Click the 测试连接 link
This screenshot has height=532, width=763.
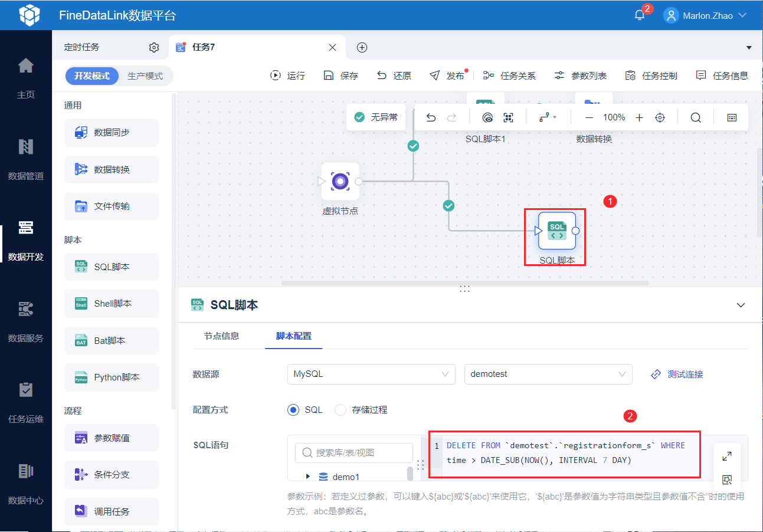(677, 375)
